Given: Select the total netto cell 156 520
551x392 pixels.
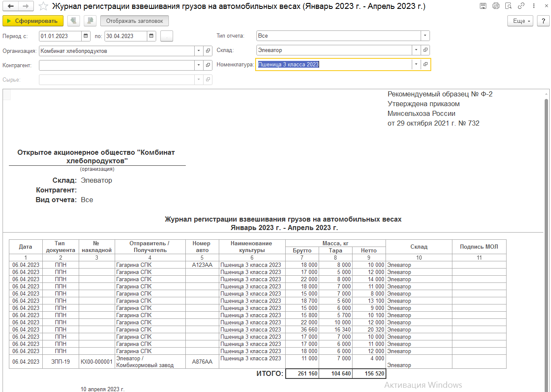Looking at the screenshot, I should (x=369, y=373).
